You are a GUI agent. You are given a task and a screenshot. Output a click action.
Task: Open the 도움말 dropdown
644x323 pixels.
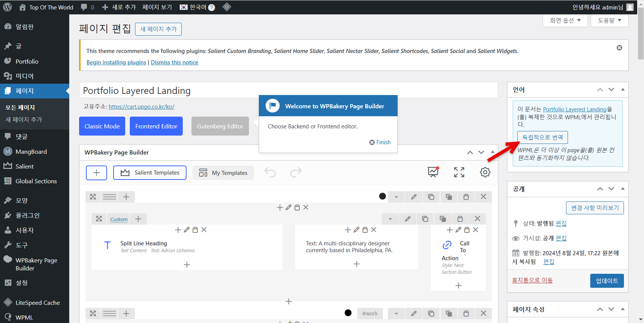[x=610, y=20]
